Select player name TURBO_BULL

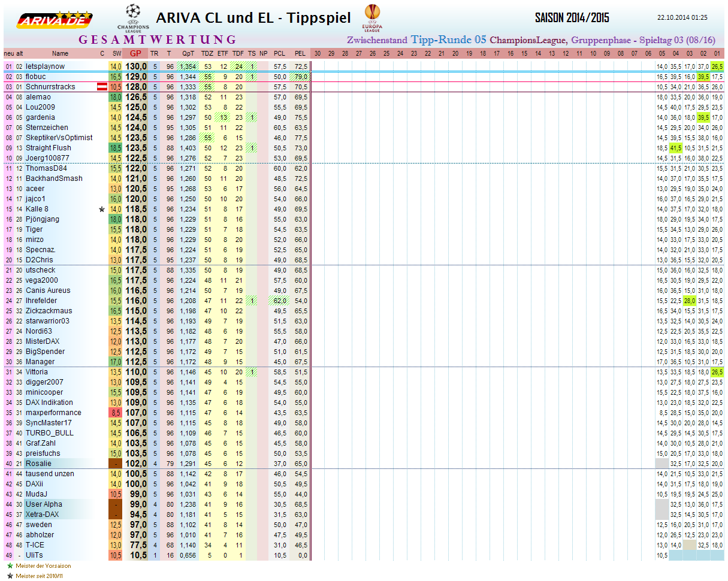coord(50,433)
